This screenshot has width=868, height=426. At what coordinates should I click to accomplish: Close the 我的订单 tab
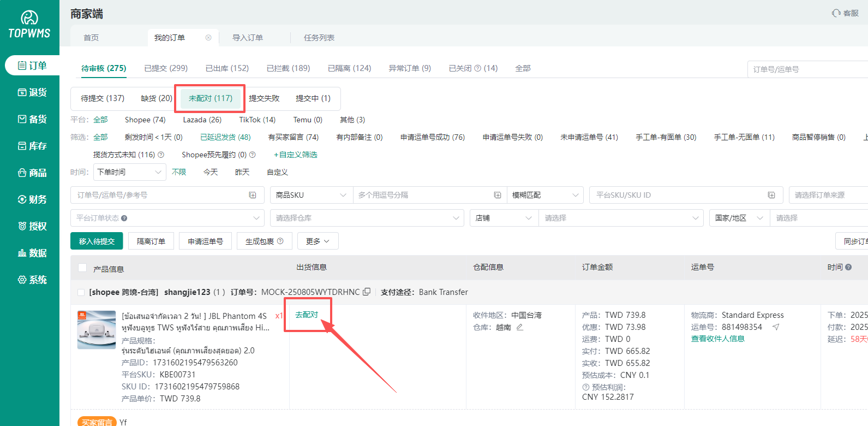[208, 38]
